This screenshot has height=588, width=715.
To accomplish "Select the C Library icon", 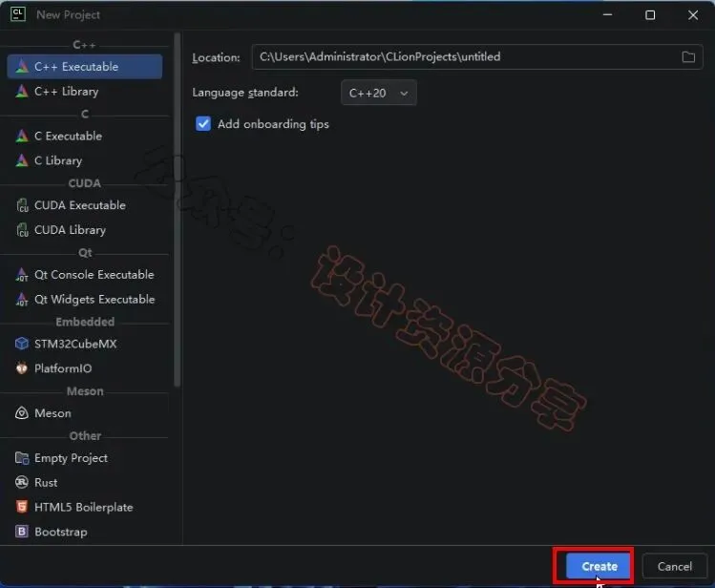I will pyautogui.click(x=21, y=160).
